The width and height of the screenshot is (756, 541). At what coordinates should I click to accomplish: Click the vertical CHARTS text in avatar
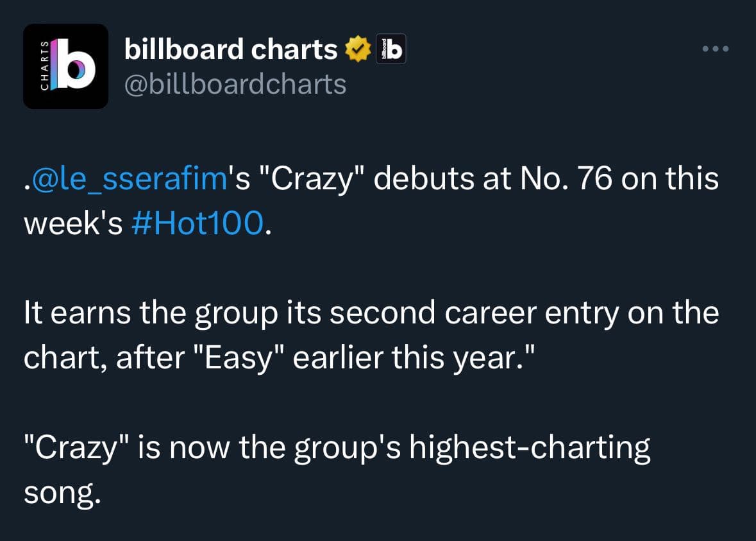click(x=44, y=65)
